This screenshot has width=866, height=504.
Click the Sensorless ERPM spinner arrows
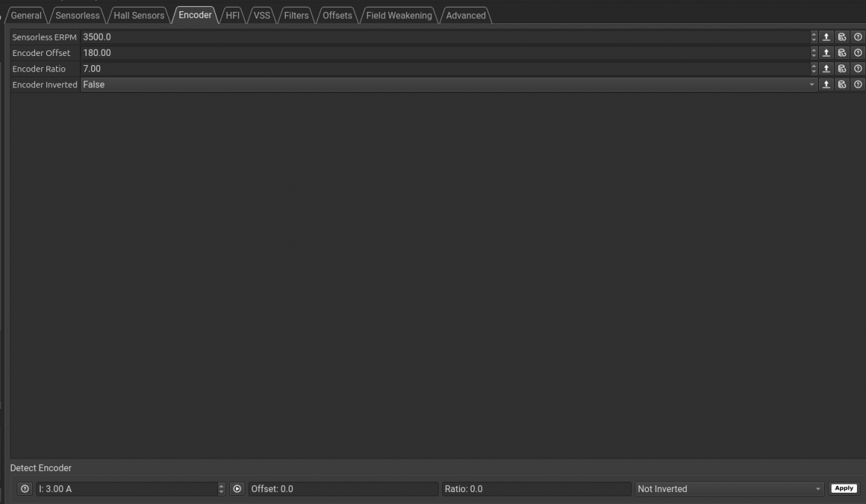[x=813, y=37]
